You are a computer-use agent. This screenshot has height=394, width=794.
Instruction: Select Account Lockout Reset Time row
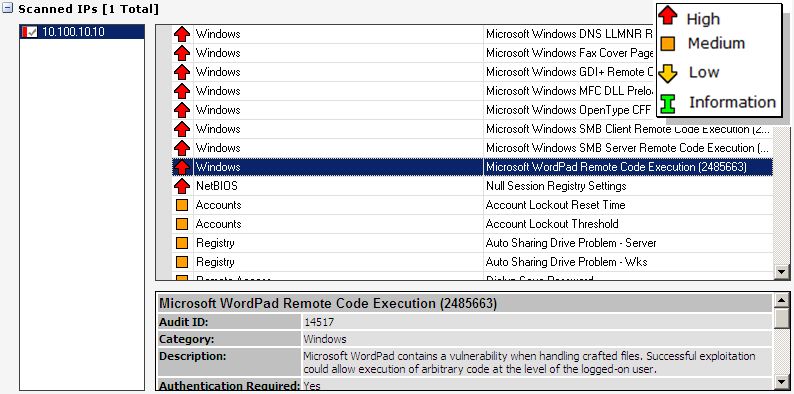(x=472, y=205)
